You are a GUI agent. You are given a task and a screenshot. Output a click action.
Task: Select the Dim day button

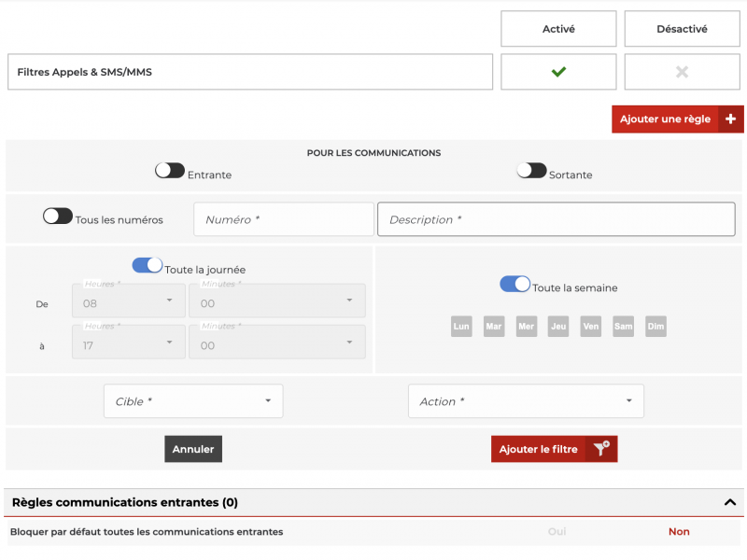[656, 327]
